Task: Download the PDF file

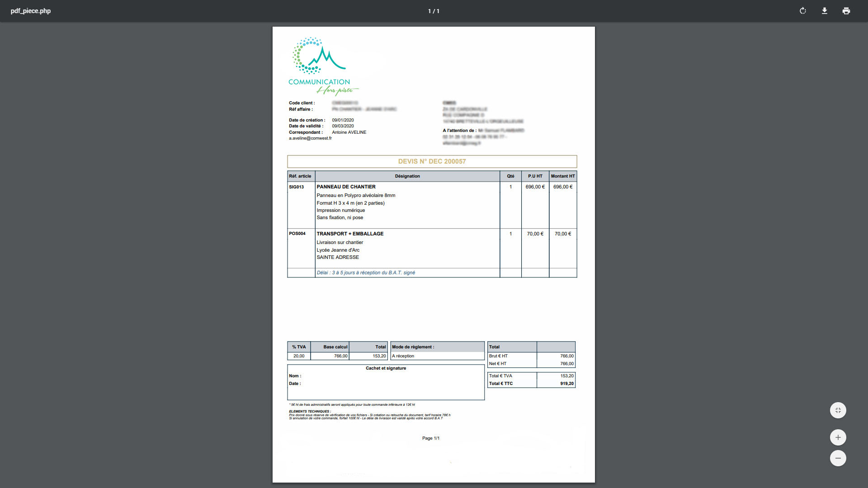Action: pyautogui.click(x=825, y=11)
